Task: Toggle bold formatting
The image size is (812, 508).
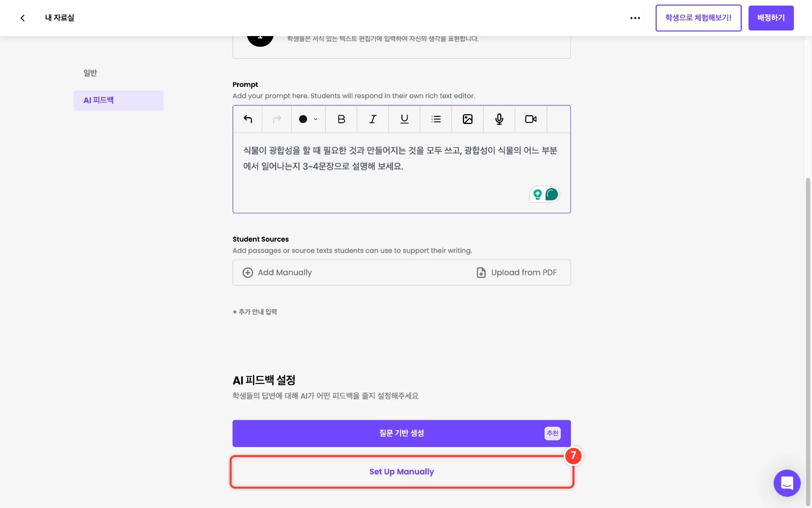Action: coord(341,119)
